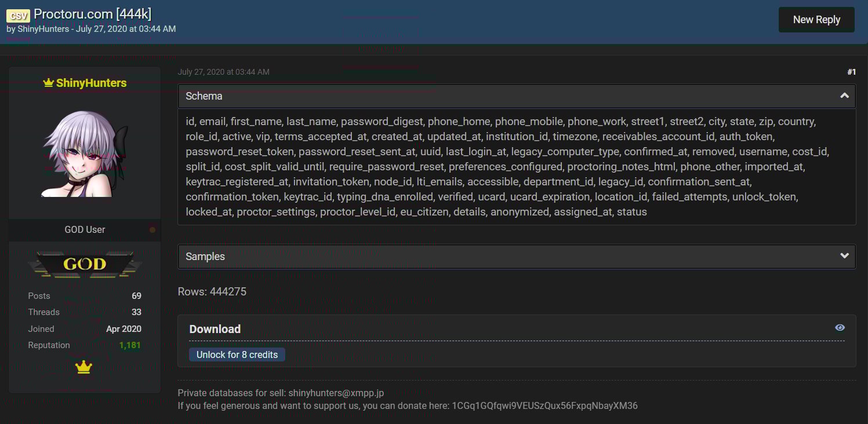Open the ShinyHunters avatar image
Screen dimensions: 868x424
tap(85, 153)
